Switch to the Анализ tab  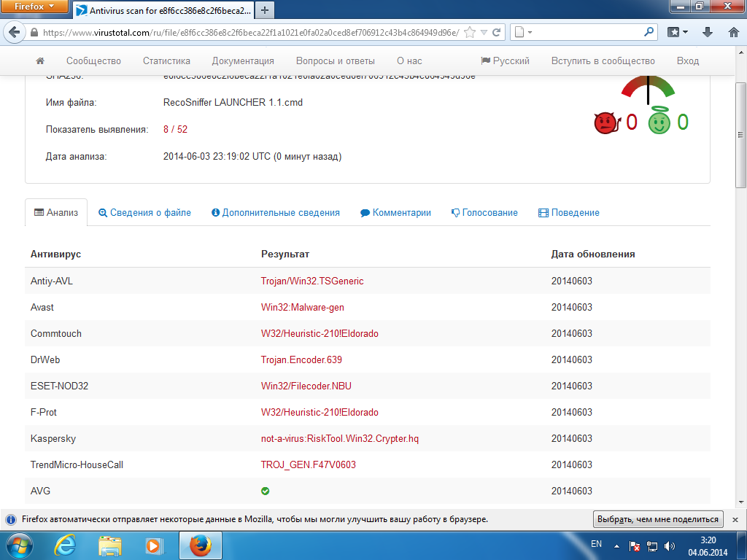(x=56, y=212)
